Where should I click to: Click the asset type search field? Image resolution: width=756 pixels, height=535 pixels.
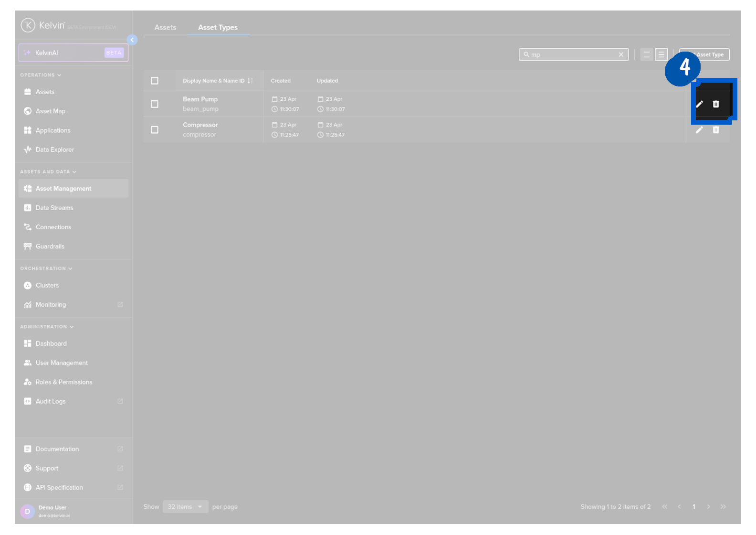[x=573, y=54]
